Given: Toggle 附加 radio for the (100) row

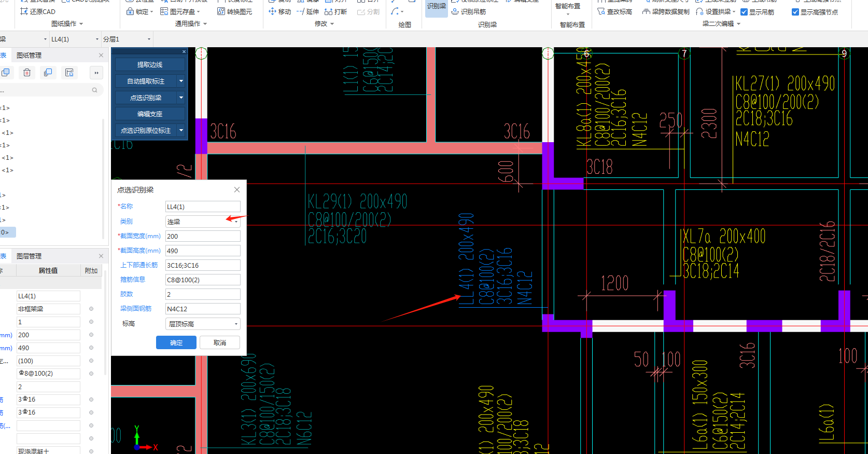Looking at the screenshot, I should tap(91, 361).
